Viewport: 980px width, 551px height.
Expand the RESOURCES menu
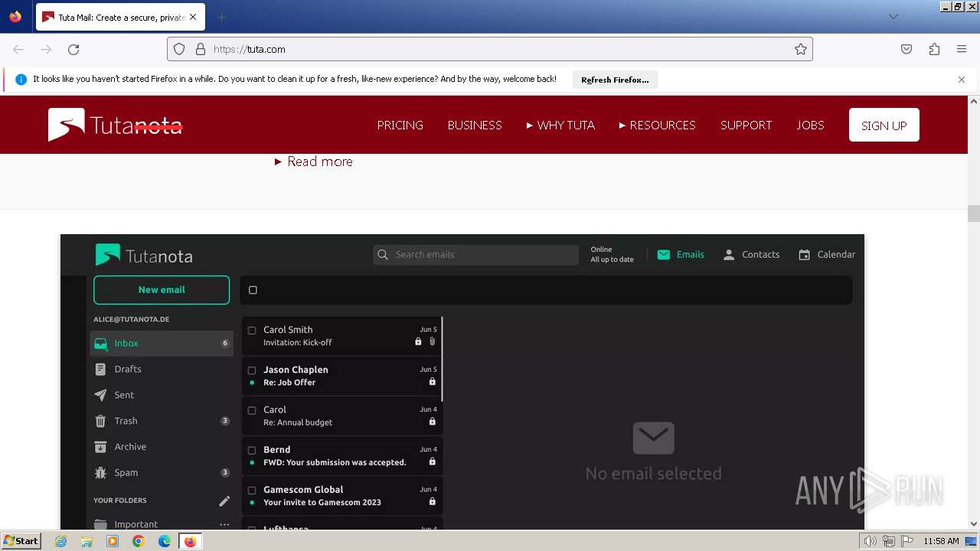coord(658,125)
